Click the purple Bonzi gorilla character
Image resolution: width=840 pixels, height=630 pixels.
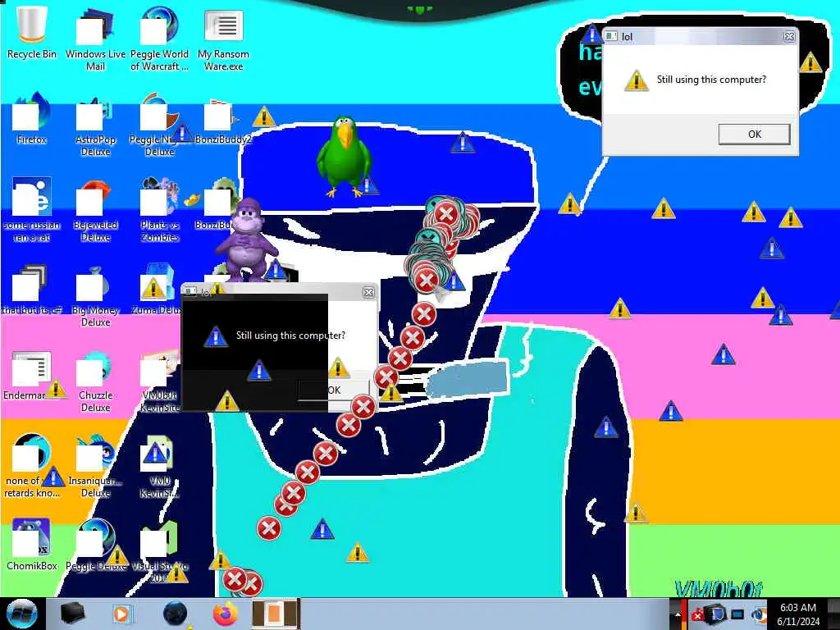click(245, 239)
